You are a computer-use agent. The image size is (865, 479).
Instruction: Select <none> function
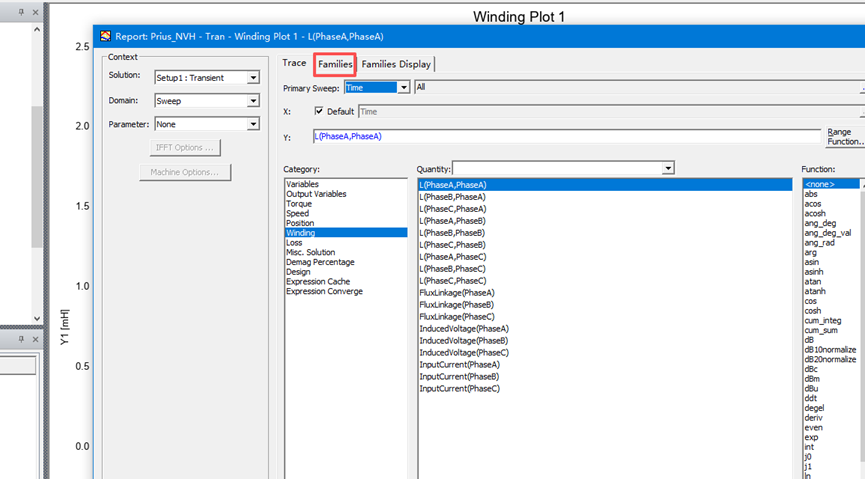pos(831,184)
